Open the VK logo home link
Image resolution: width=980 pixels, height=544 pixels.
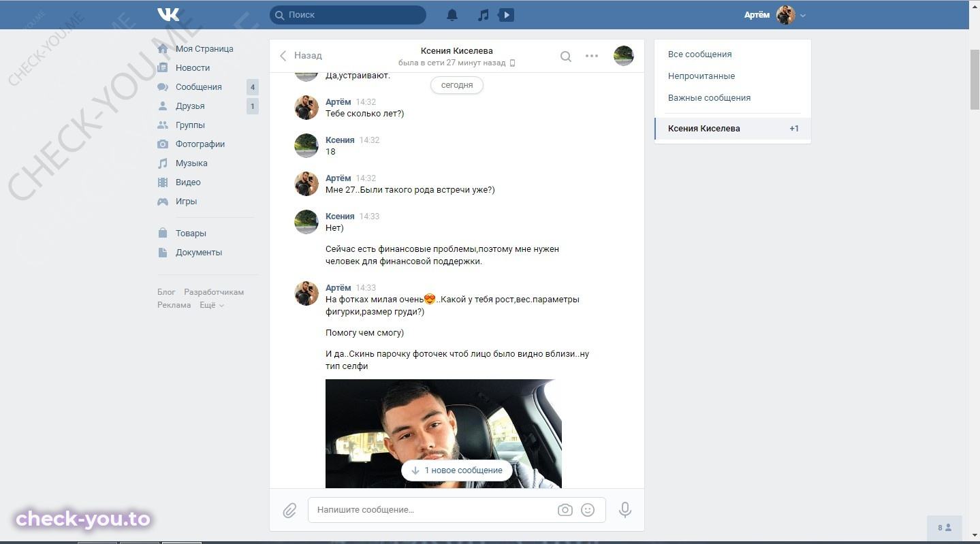(168, 14)
